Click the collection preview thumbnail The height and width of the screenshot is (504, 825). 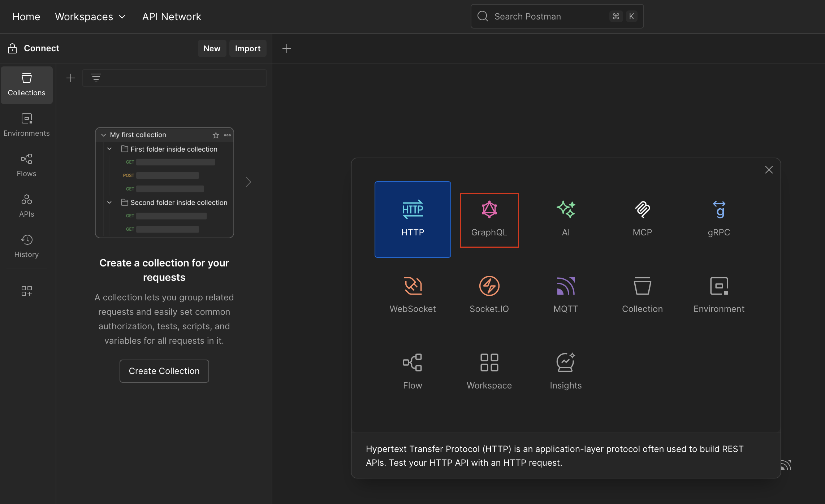164,183
